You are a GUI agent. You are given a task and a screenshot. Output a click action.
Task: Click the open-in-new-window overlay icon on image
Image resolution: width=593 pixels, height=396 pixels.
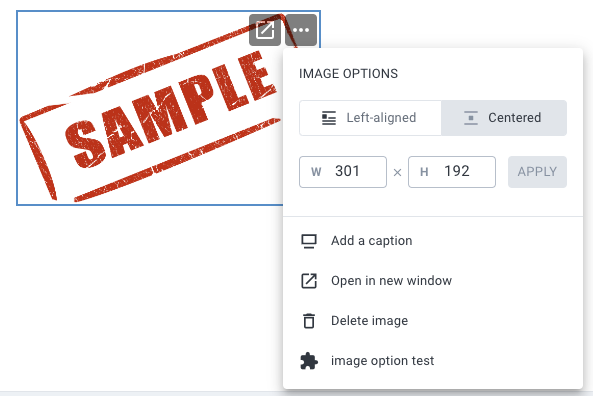point(265,30)
